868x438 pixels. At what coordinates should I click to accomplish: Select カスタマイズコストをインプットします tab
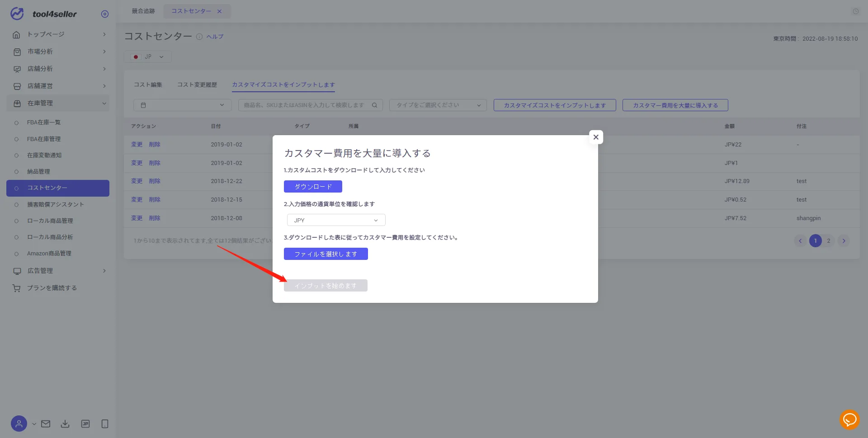283,85
